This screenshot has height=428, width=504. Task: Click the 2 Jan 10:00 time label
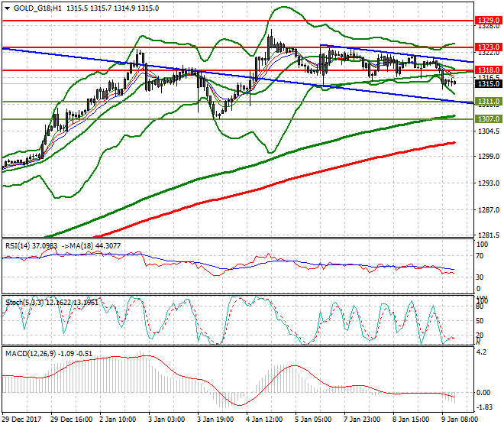(118, 420)
